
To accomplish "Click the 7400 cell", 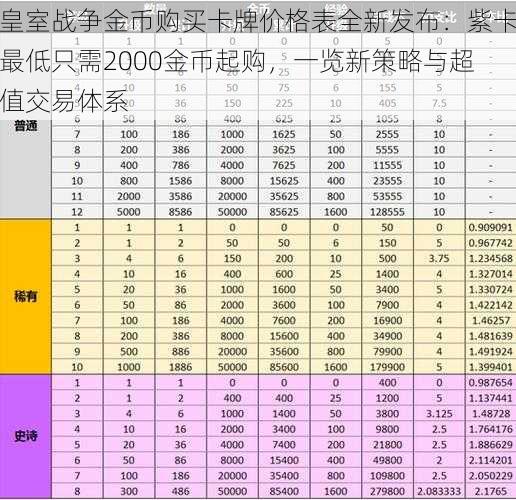I will tap(284, 444).
